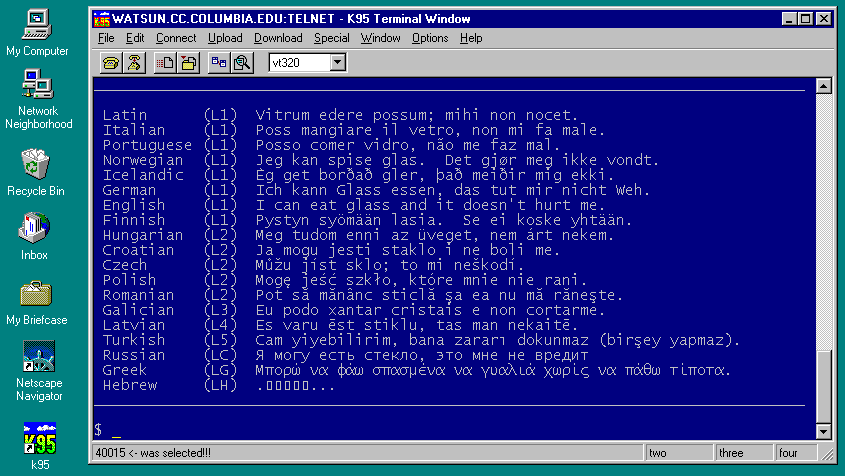
Task: Click the Network Neighborhood icon
Action: click(38, 87)
